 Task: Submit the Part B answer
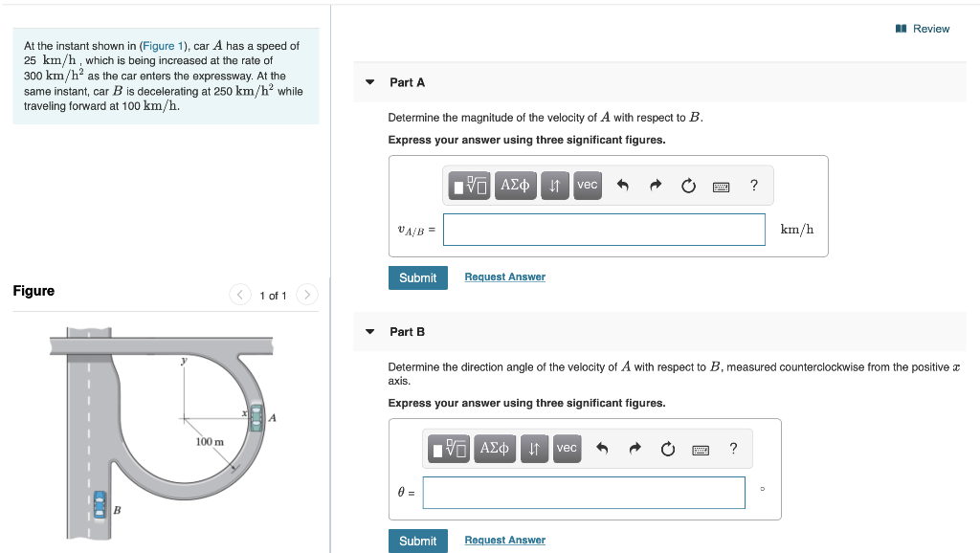(x=418, y=541)
